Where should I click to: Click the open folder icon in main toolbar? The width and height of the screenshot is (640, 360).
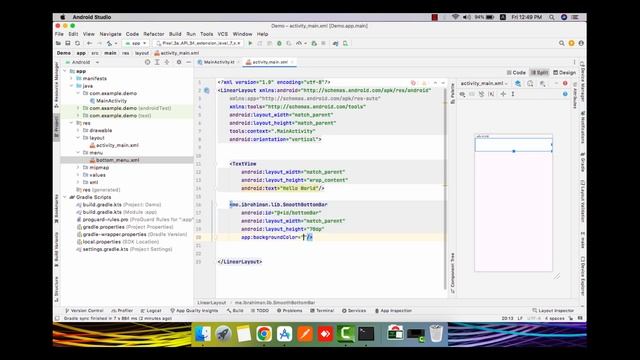(x=58, y=43)
